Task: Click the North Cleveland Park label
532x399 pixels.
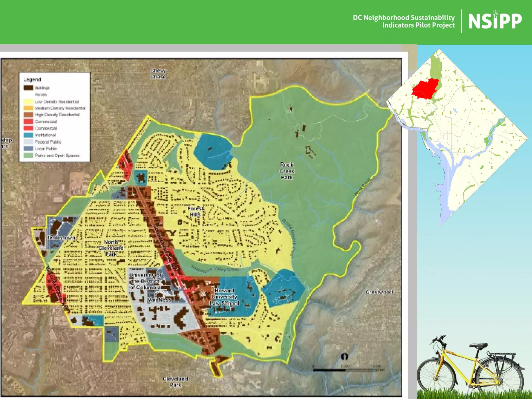Action: [x=111, y=248]
